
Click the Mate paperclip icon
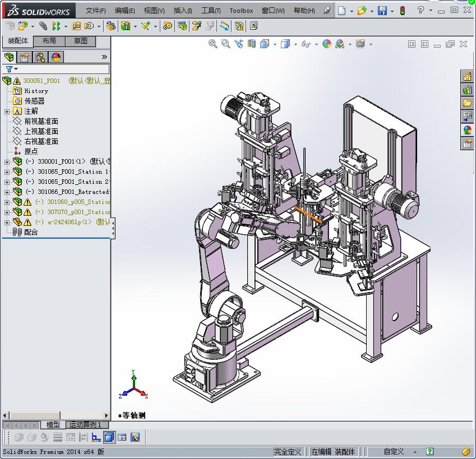(x=43, y=26)
